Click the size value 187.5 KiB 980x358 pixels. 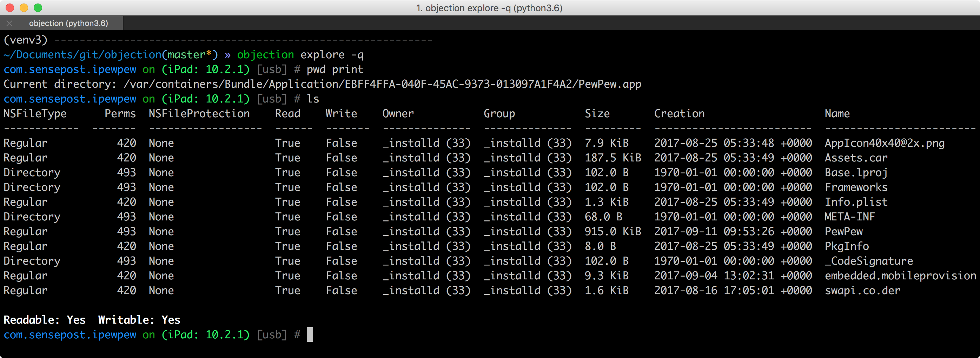(x=613, y=158)
